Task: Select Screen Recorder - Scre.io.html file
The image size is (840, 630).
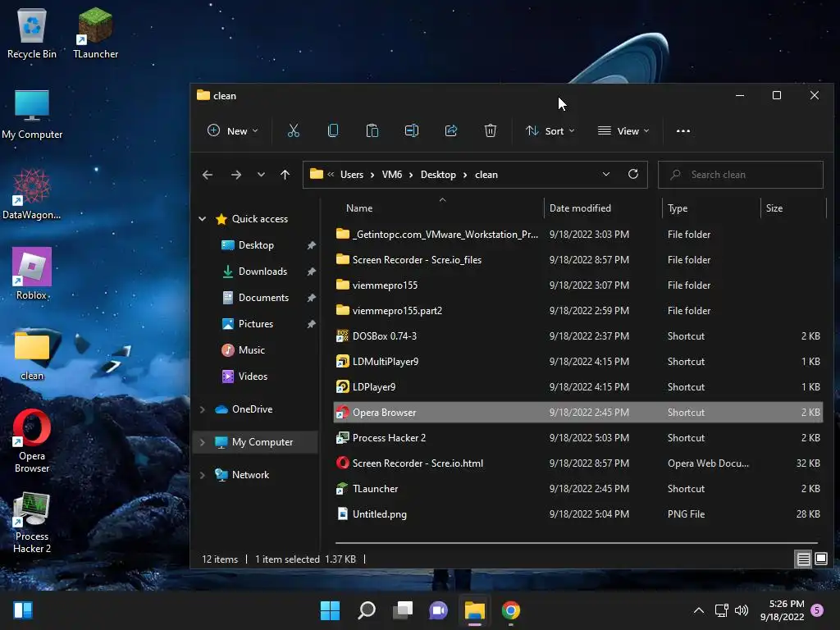Action: [x=578, y=463]
